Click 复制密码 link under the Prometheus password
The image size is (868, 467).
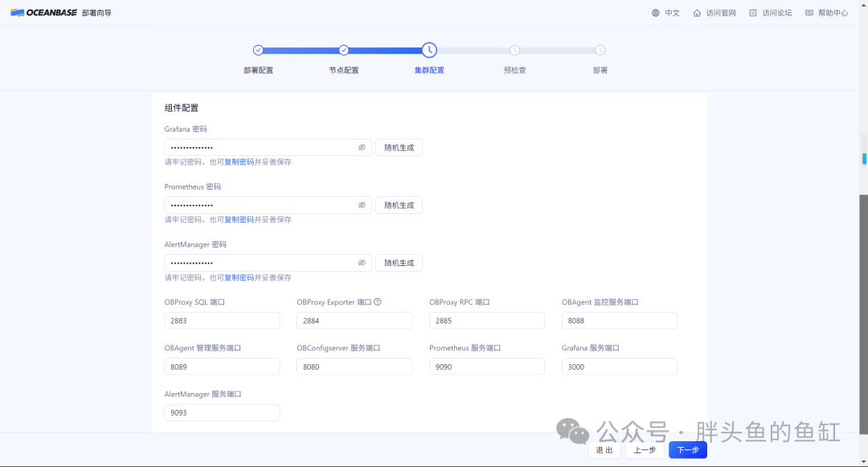click(240, 219)
